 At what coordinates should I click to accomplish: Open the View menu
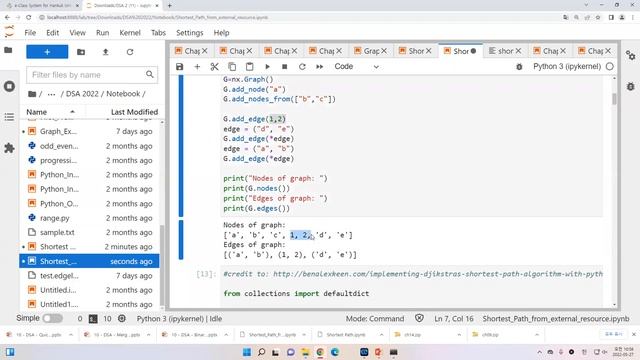click(x=77, y=33)
